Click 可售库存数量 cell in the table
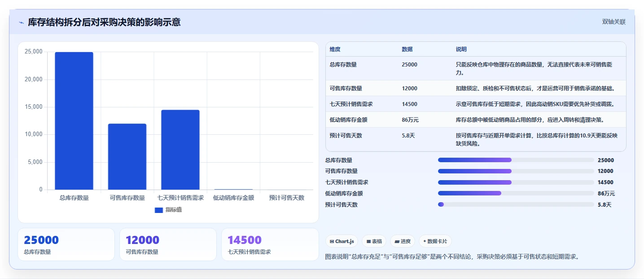The width and height of the screenshot is (644, 279). [346, 89]
